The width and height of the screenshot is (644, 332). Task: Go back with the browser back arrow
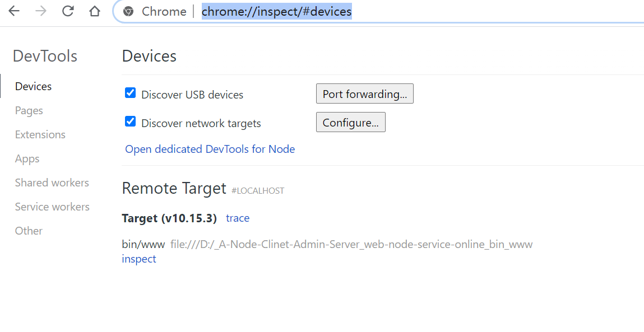point(14,11)
